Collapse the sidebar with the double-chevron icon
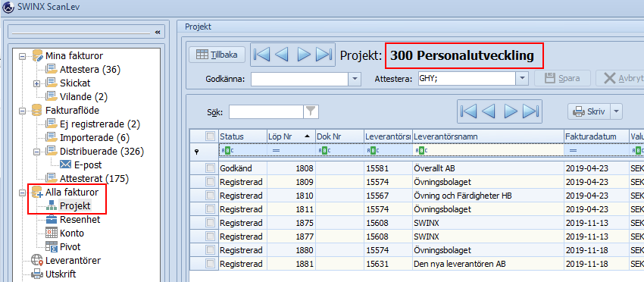 158,32
